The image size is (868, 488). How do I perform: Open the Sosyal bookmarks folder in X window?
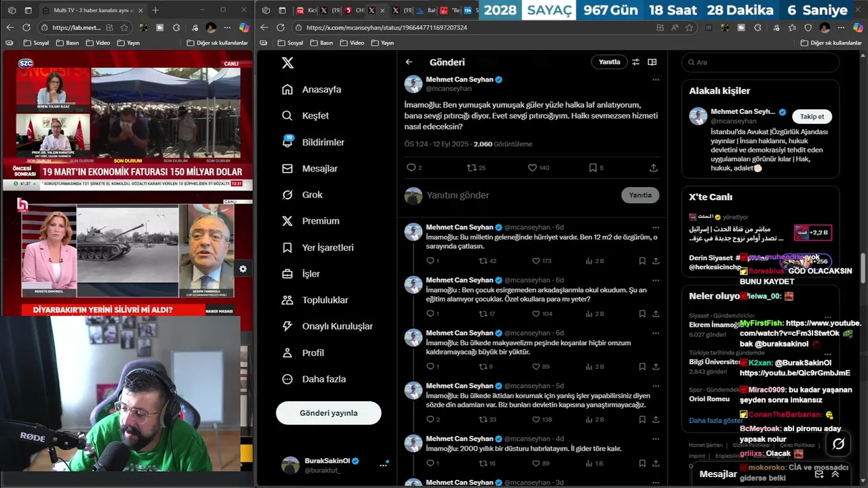[x=290, y=43]
